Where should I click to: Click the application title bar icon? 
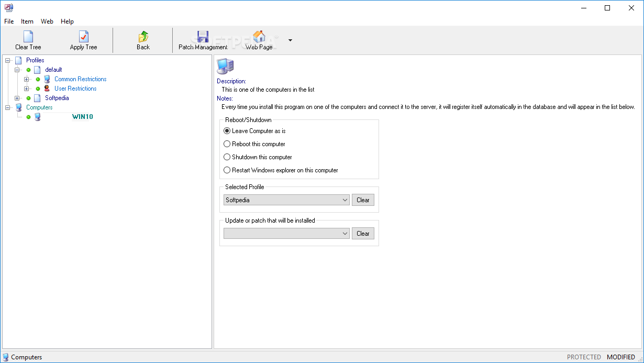[x=8, y=8]
